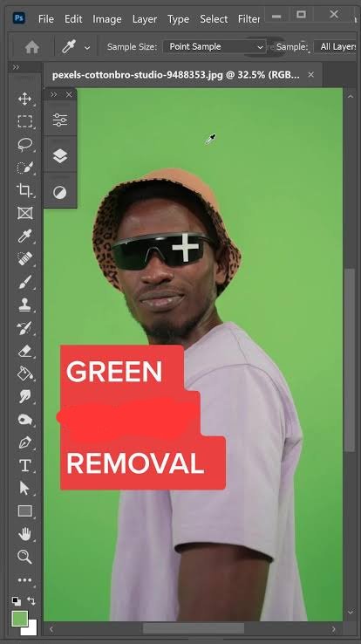Go to the Home screen
Viewport: 361px width, 644px height.
32,47
